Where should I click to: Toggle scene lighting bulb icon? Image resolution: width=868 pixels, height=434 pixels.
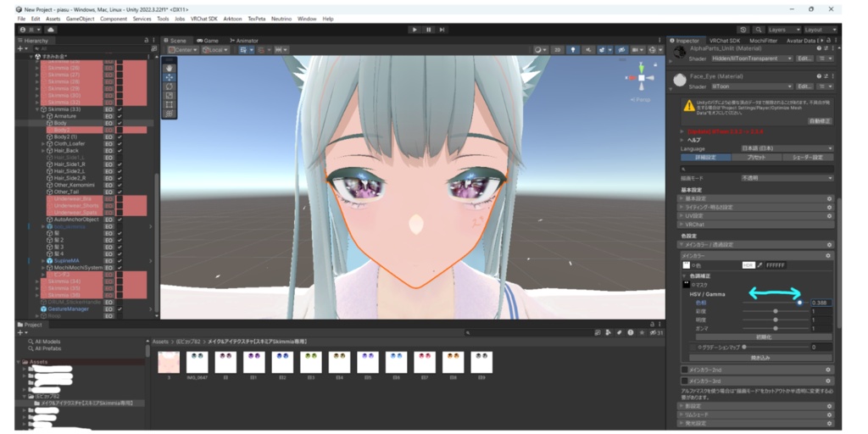(572, 50)
